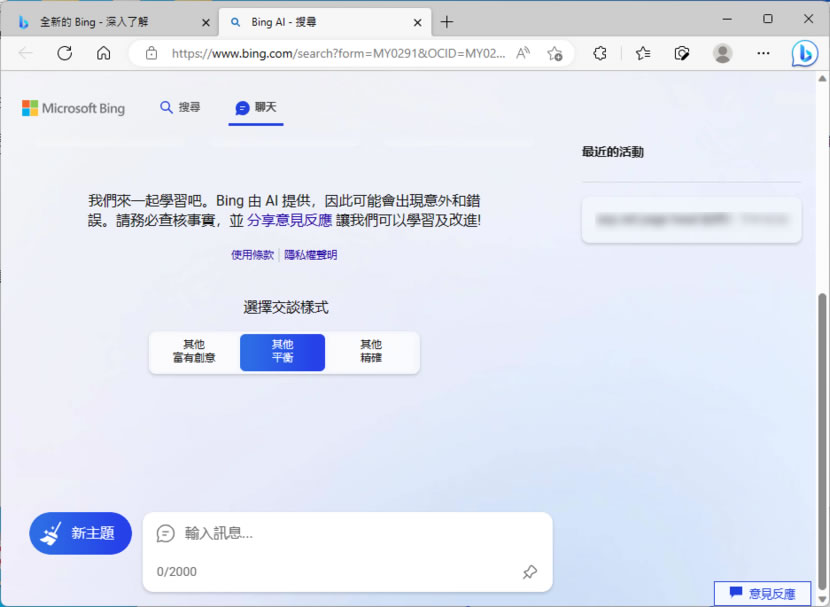830x607 pixels.
Task: Minimize the browser window
Action: 727,19
